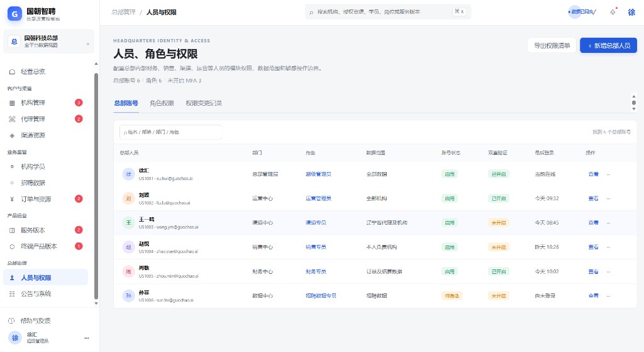Click the sidebar scrollbar up arrow
The height and width of the screenshot is (352, 644).
[x=96, y=64]
